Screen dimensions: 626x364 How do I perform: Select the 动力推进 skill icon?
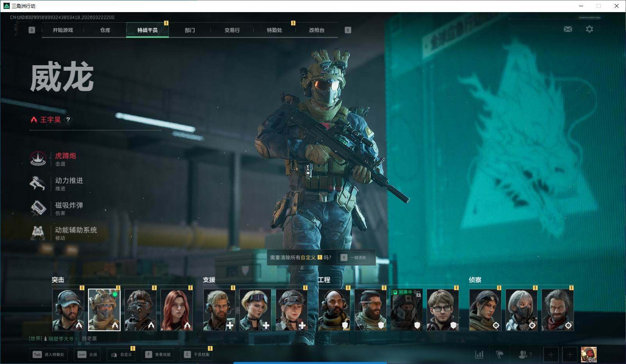pos(38,183)
